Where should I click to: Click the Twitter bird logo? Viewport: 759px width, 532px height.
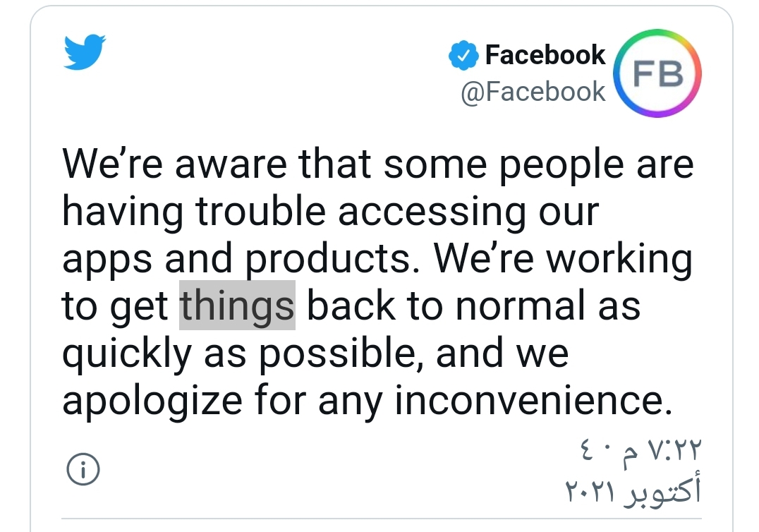[x=84, y=53]
